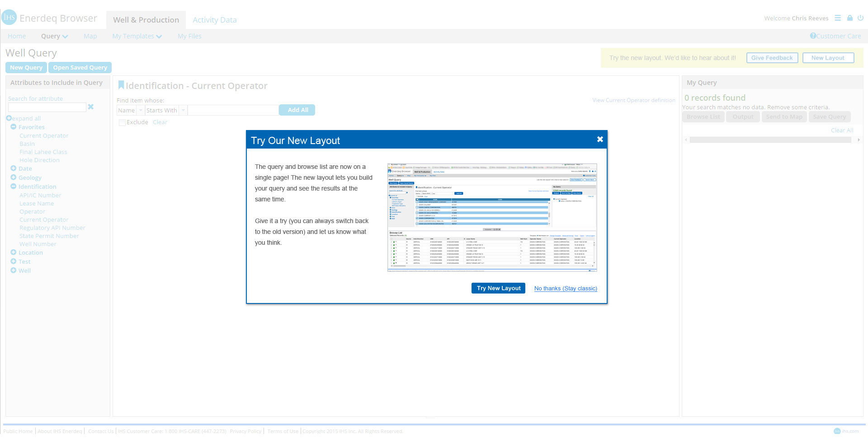Viewport: 868px width, 443px height.
Task: Click the Clear link next to Exclude
Action: (160, 122)
